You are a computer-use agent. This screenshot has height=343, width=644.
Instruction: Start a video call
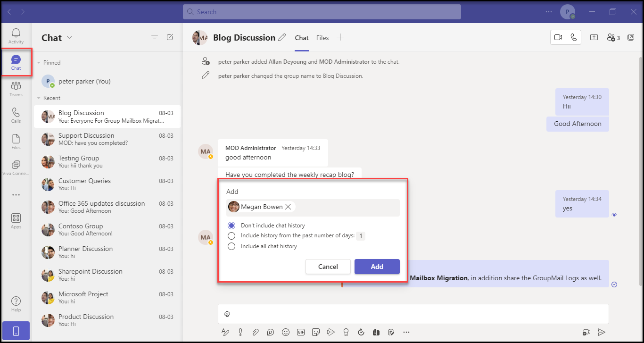coord(559,38)
